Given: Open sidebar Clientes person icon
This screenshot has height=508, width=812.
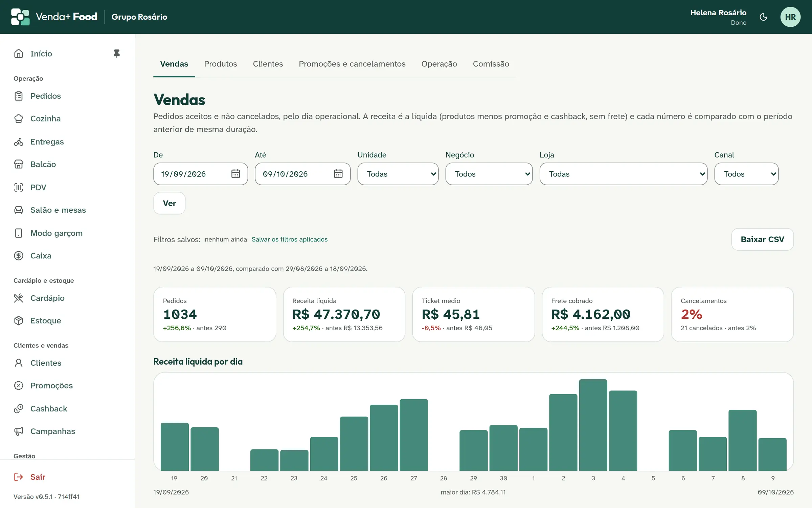Looking at the screenshot, I should pos(19,363).
